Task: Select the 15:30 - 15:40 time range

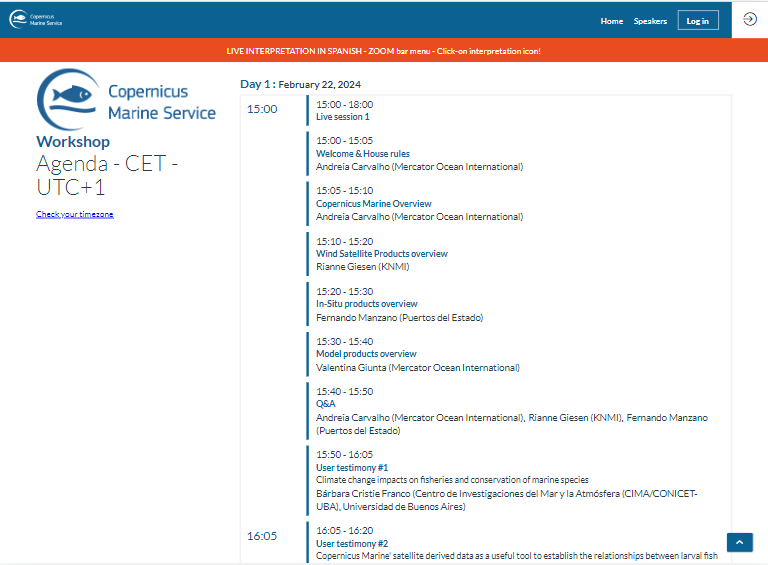Action: pos(344,341)
